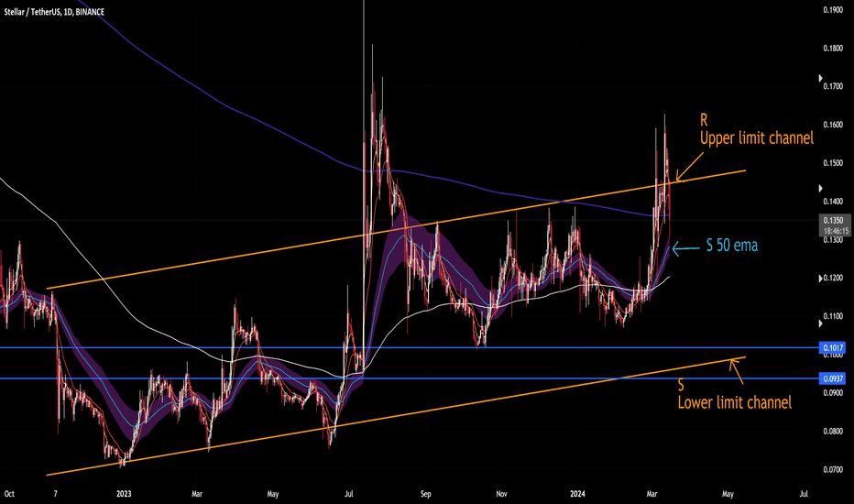854x504 pixels.
Task: Select the 0.1017 blue price label
Action: point(833,347)
